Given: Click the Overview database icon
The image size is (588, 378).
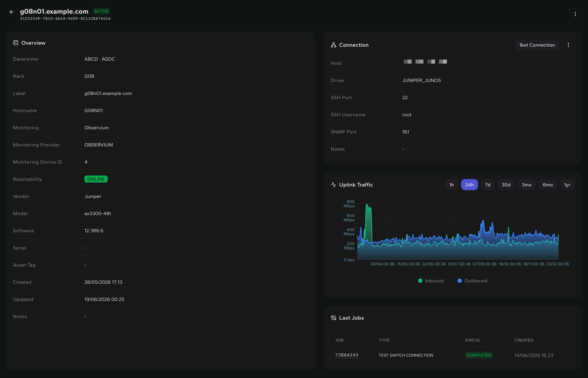Looking at the screenshot, I should coord(16,43).
